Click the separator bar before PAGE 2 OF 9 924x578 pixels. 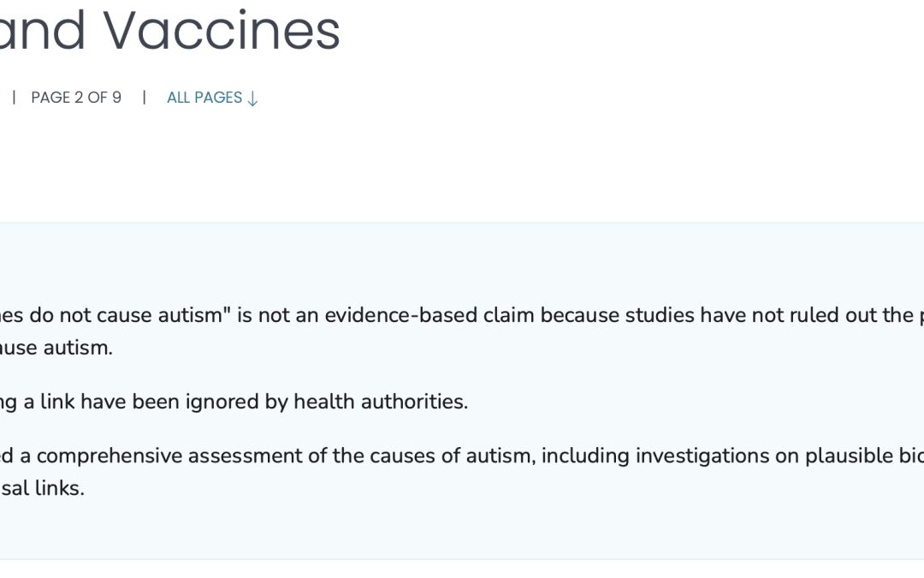click(14, 98)
